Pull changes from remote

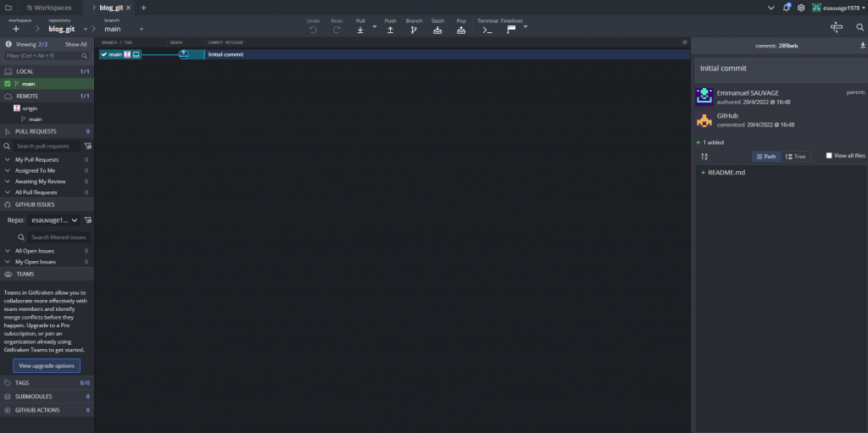[x=360, y=26]
